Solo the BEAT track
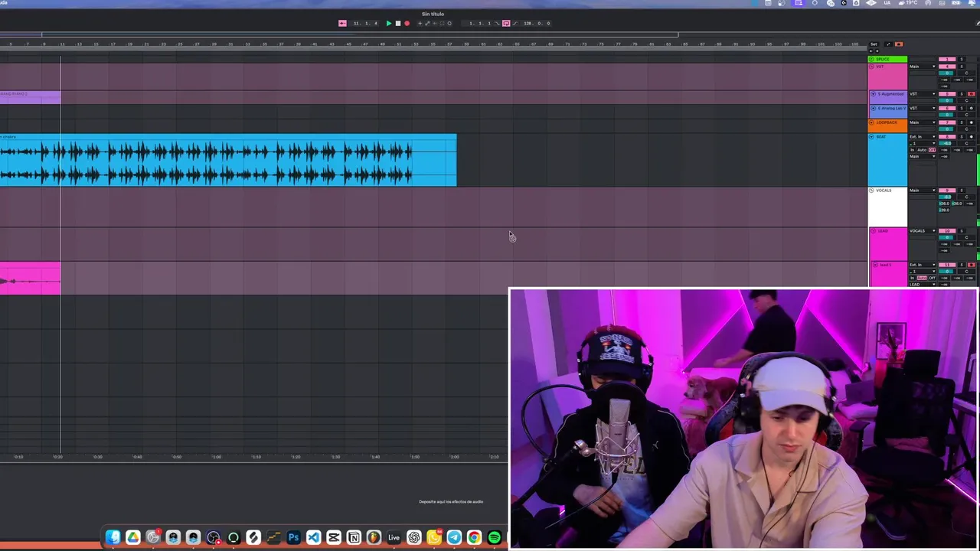This screenshot has width=980, height=551. coord(962,137)
